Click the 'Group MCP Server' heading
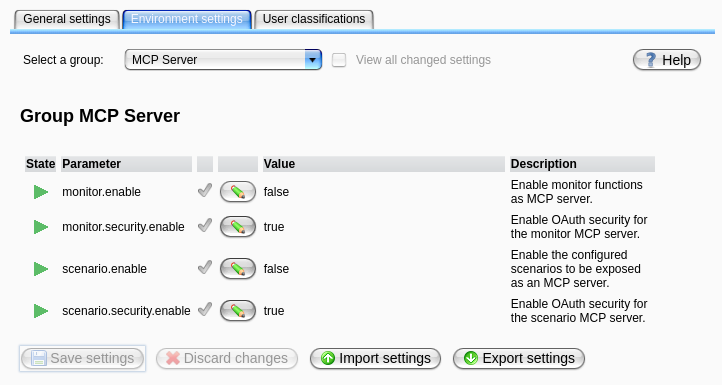722x385 pixels. (100, 116)
